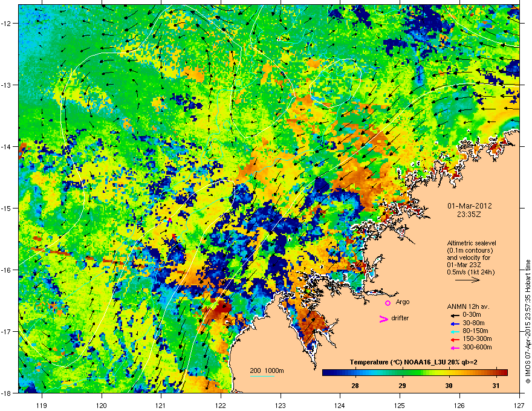Click the 30-80m depth label
This screenshot has width=532, height=411.
(x=473, y=323)
